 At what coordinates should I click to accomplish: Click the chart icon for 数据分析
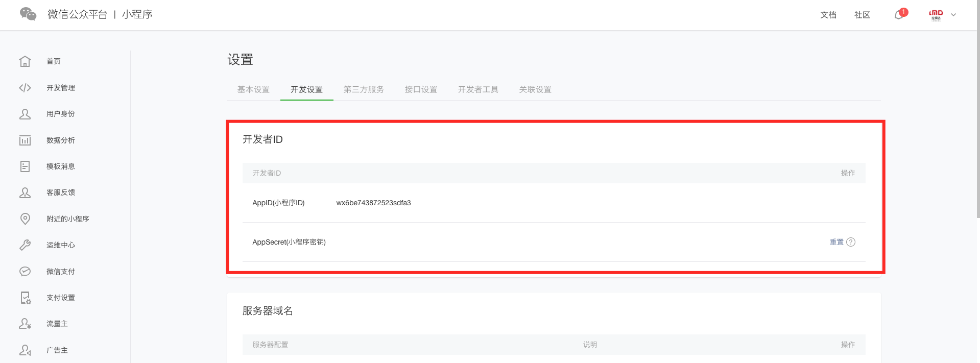(25, 140)
